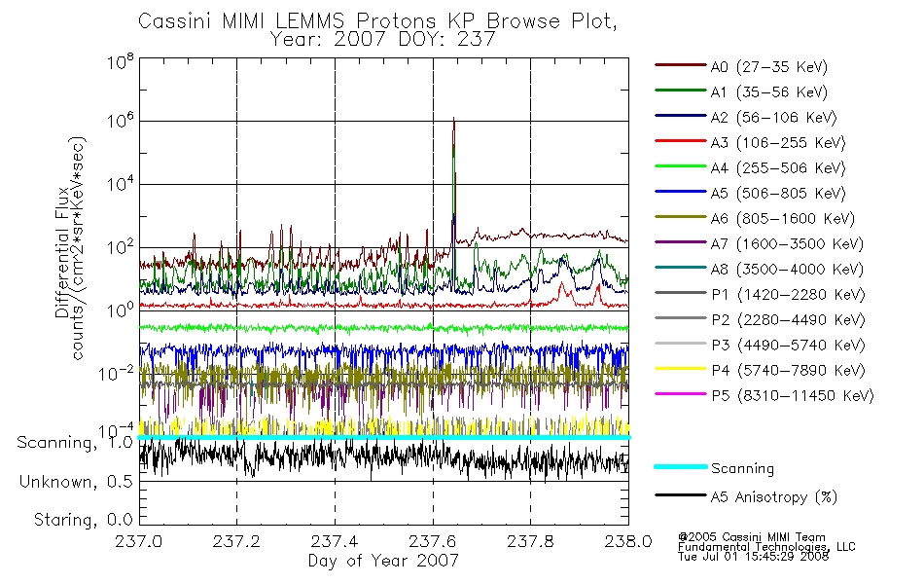Click the 237.0 x-axis tick label

(138, 541)
